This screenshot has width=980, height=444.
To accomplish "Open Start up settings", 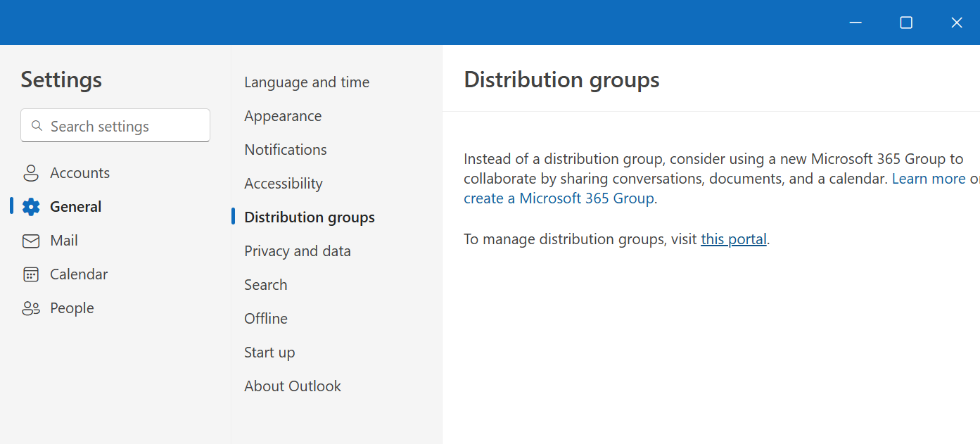I will 269,353.
